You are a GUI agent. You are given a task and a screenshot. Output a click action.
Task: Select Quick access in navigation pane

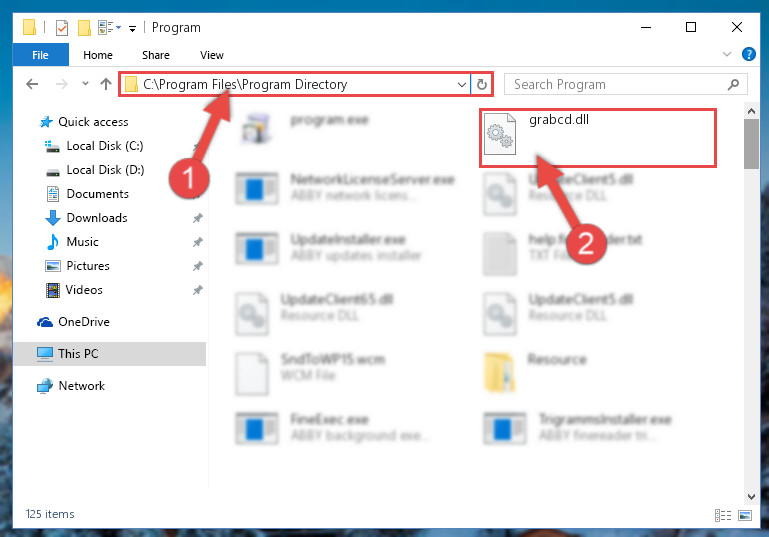point(93,122)
